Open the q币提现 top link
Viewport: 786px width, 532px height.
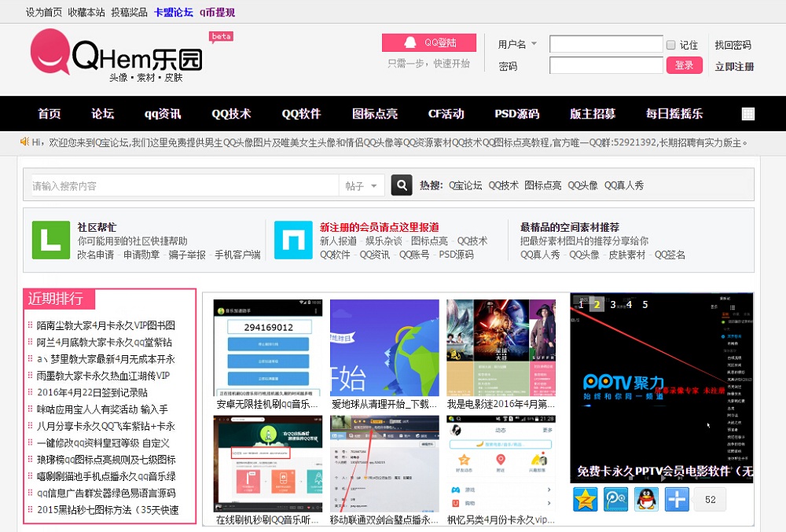tap(217, 12)
